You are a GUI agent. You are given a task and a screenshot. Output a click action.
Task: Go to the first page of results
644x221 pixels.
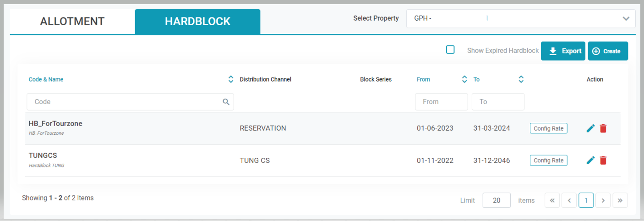pos(552,200)
